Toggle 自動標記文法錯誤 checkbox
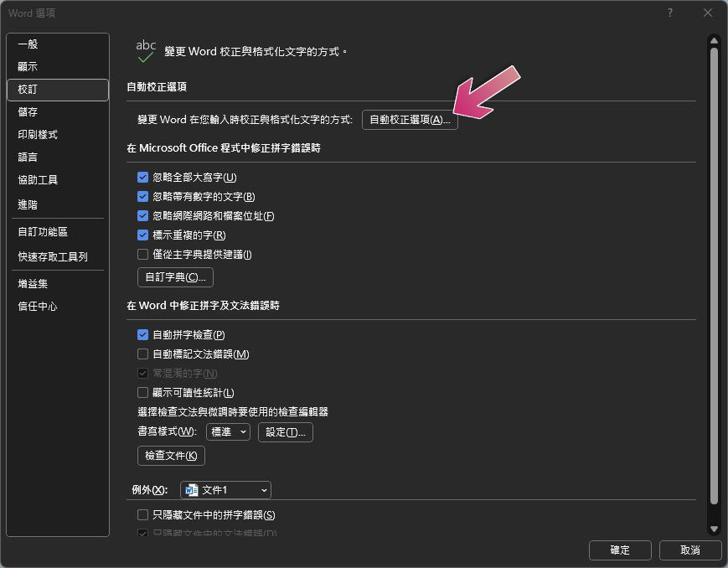The height and width of the screenshot is (568, 728). [x=143, y=354]
